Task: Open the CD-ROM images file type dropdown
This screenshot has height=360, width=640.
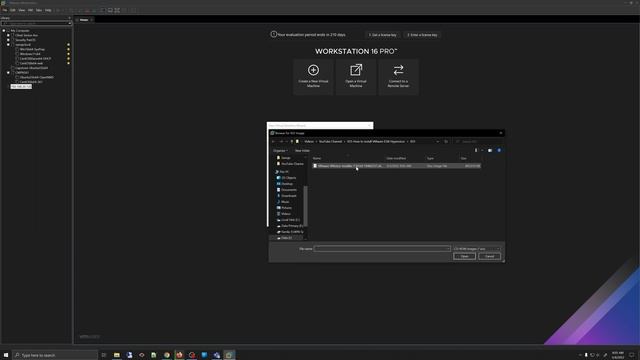Action: click(477, 249)
